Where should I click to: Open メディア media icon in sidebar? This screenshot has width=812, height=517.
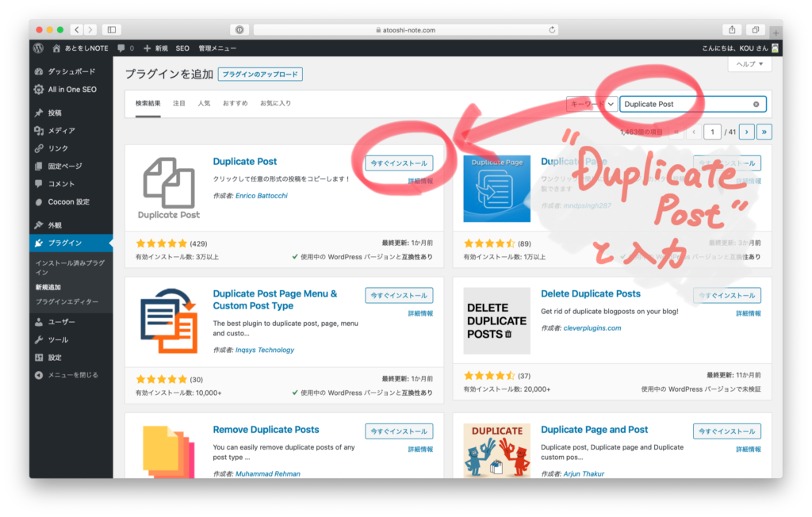(39, 131)
